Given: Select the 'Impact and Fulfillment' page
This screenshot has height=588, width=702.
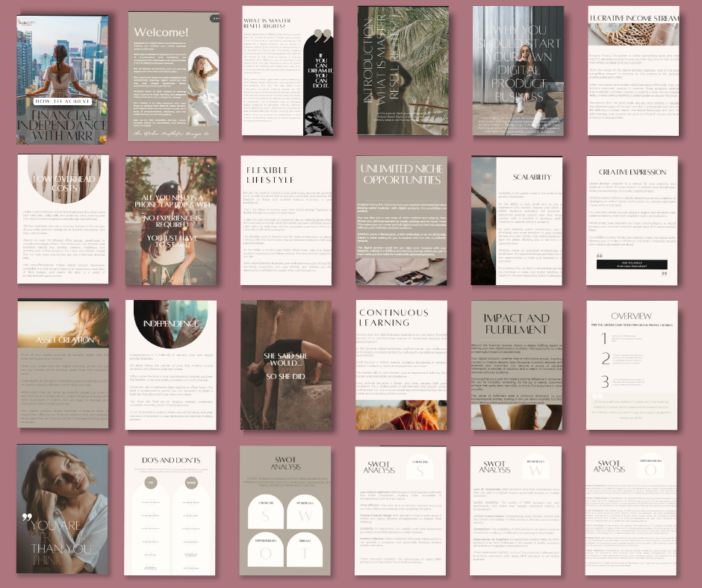Looking at the screenshot, I should coord(517,365).
